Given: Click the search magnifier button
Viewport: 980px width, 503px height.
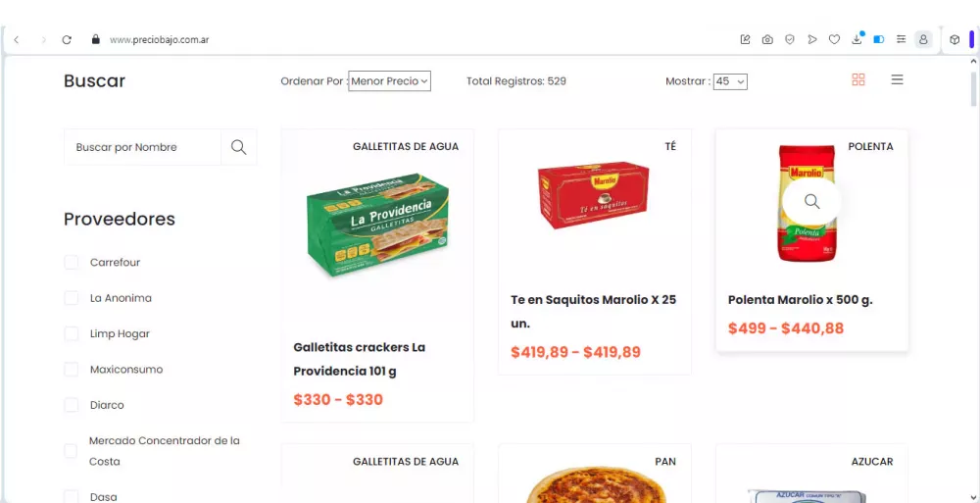Looking at the screenshot, I should tap(239, 147).
